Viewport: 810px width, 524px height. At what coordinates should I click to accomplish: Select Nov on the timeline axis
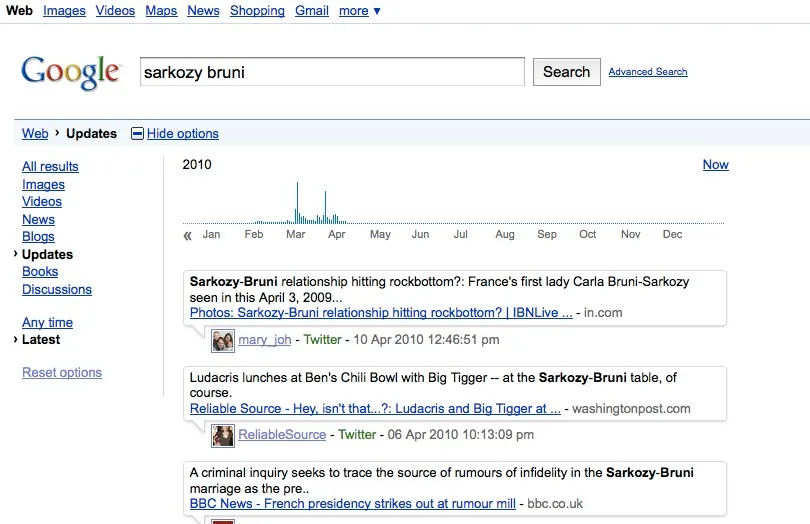click(630, 235)
